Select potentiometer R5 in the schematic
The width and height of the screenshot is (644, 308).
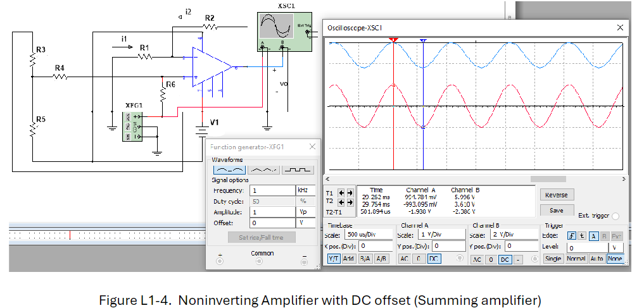(32, 130)
